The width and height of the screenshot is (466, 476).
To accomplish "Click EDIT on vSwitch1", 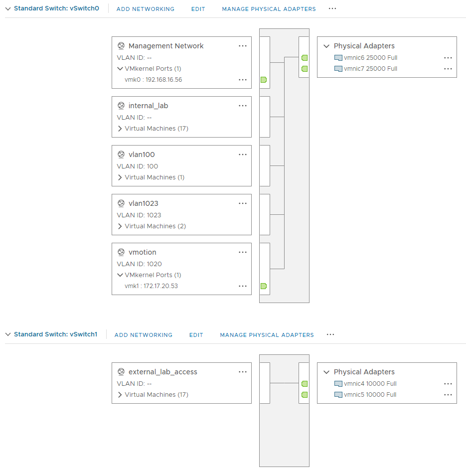I will click(196, 334).
